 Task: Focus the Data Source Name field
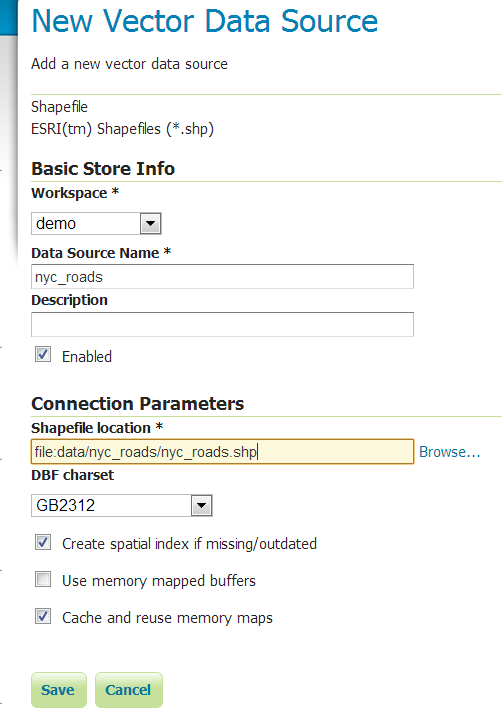[x=222, y=277]
